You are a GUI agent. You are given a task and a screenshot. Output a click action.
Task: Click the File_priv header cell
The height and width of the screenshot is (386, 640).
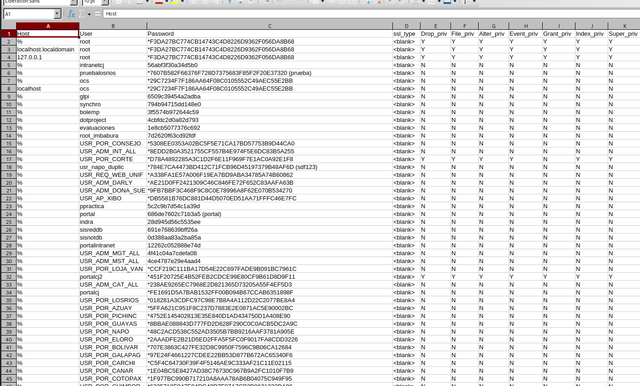point(464,34)
